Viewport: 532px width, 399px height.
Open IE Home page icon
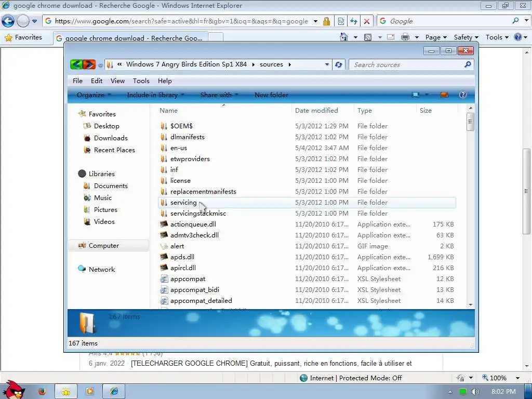(x=344, y=37)
